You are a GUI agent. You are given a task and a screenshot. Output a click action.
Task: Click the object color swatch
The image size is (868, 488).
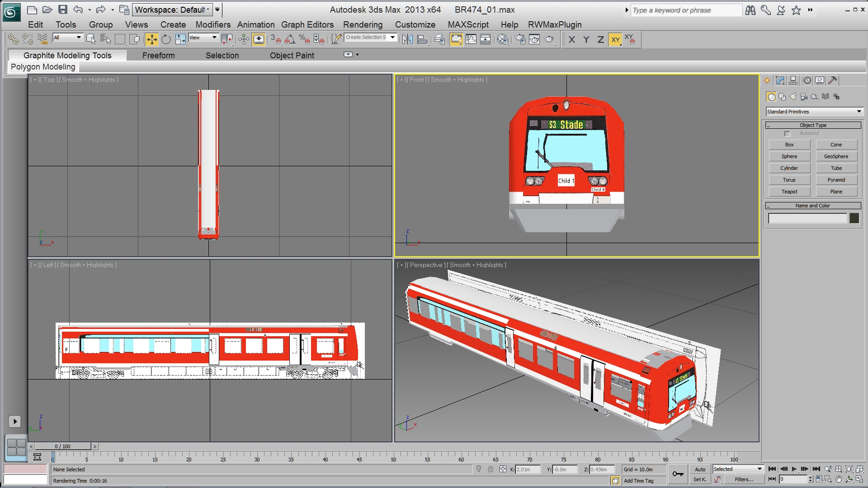pyautogui.click(x=854, y=218)
